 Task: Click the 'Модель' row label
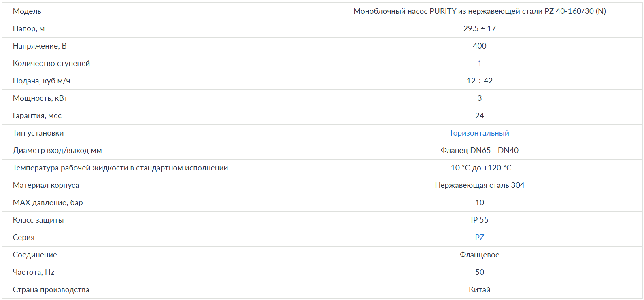pos(27,11)
